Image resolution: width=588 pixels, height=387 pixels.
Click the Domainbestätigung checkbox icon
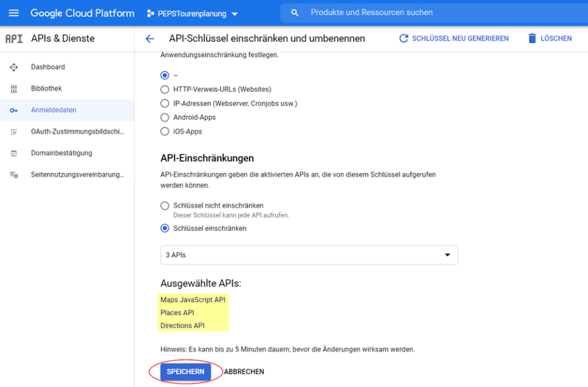tap(14, 153)
